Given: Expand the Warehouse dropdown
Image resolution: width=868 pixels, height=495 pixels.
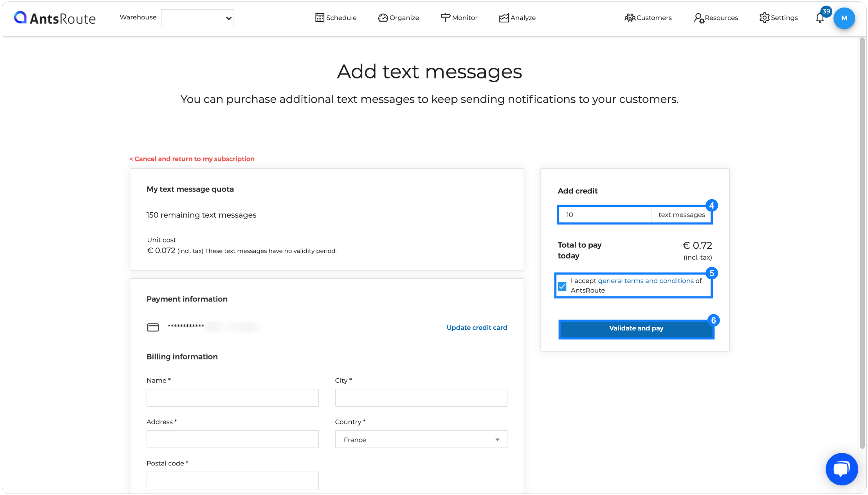Looking at the screenshot, I should click(197, 18).
